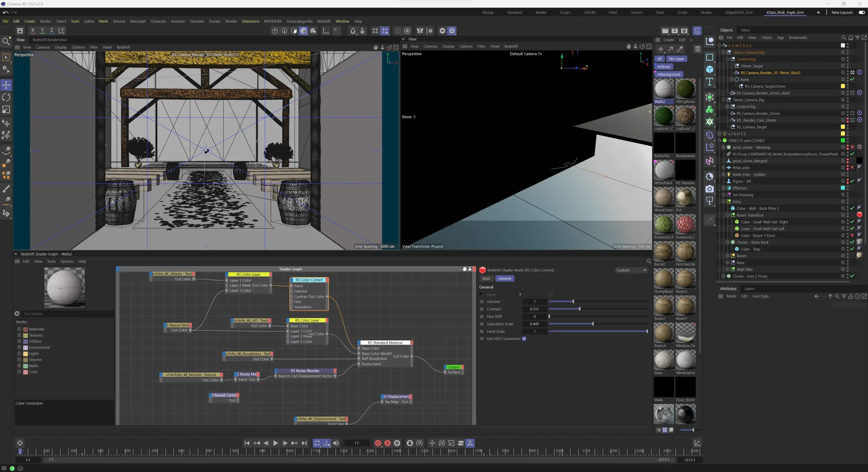The height and width of the screenshot is (472, 868).
Task: Expand the Materials node category
Action: [19, 329]
